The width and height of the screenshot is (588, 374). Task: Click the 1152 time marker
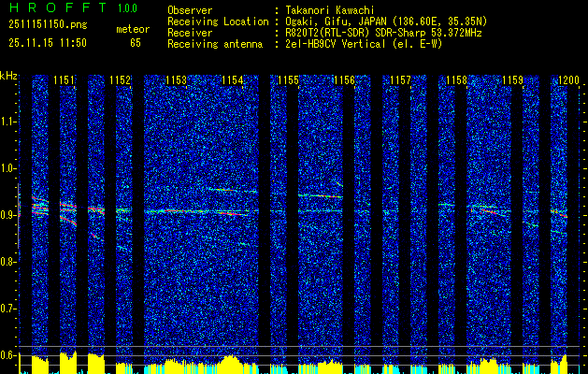point(120,80)
